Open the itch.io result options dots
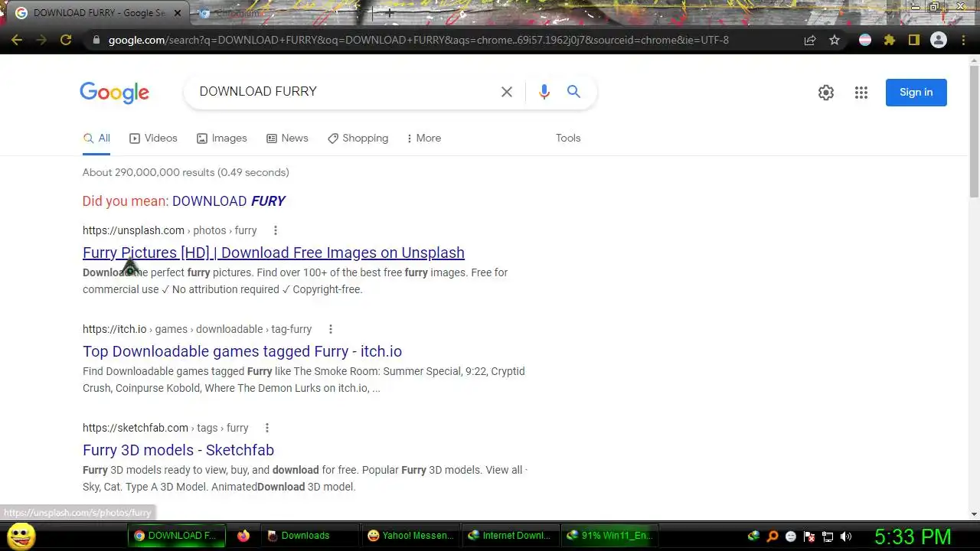 pos(331,329)
